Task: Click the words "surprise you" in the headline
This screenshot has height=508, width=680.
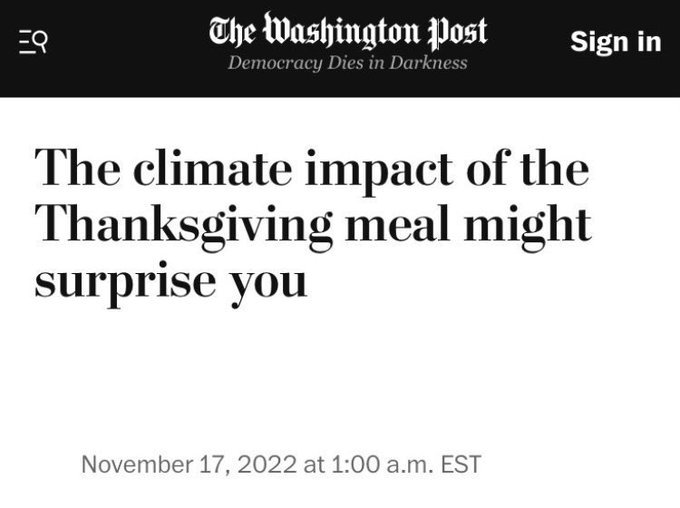Action: click(171, 282)
